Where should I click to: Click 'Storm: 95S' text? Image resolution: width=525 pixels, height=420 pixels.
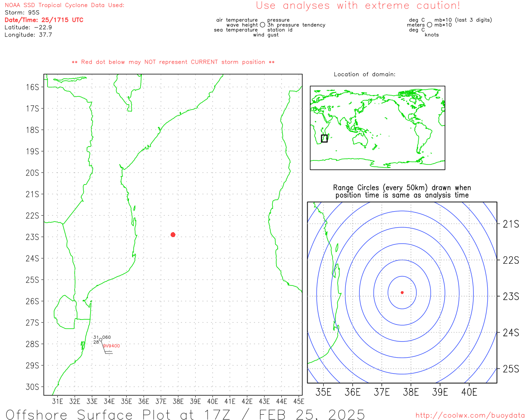[x=22, y=12]
